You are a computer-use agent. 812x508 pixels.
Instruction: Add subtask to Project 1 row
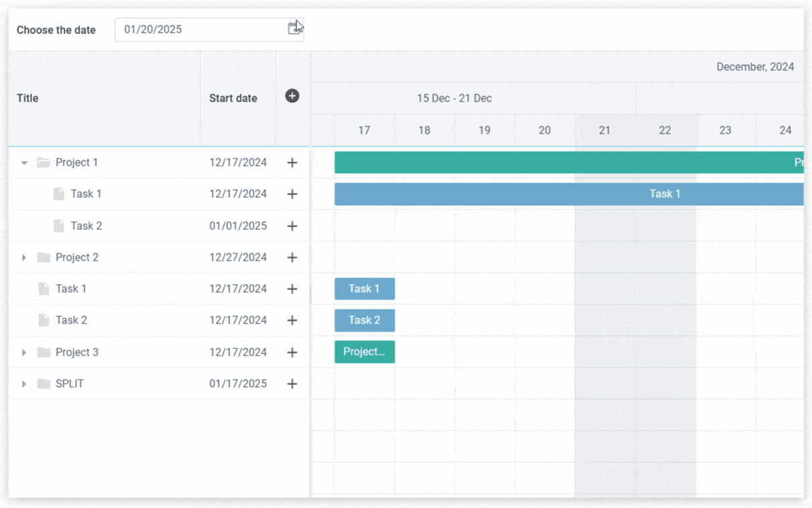point(292,162)
